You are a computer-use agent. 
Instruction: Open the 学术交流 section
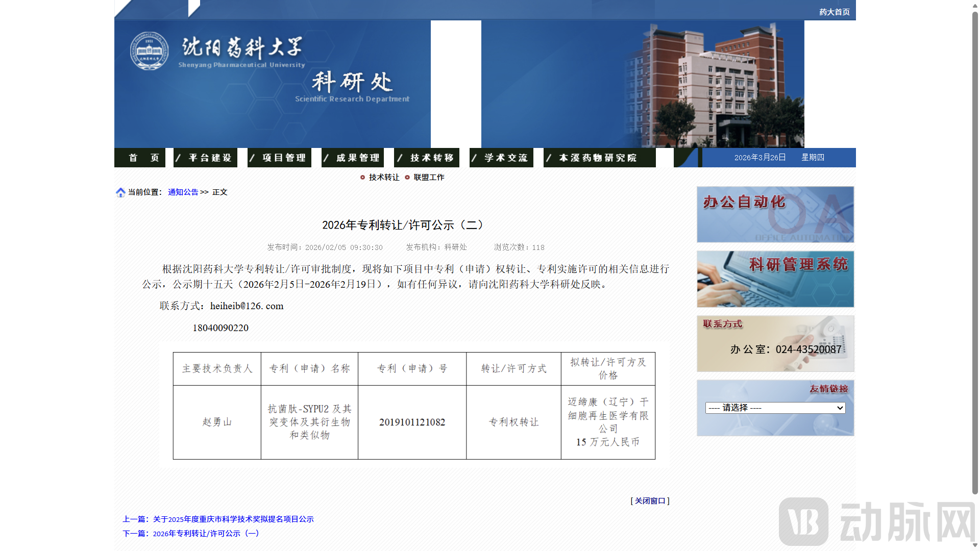coord(501,158)
